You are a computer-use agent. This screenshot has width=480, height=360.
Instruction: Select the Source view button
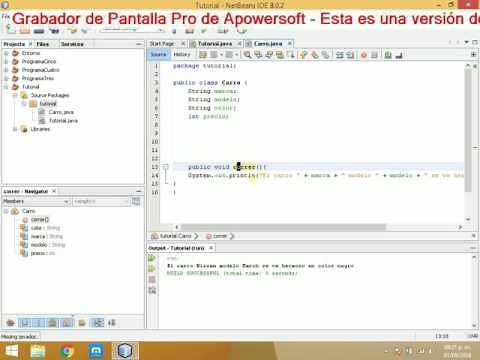(x=158, y=54)
